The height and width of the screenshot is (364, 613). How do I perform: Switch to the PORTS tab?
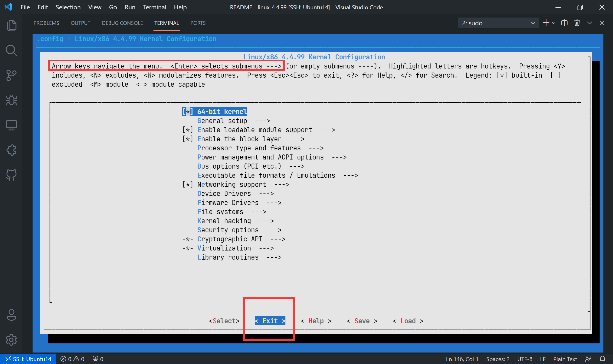198,23
